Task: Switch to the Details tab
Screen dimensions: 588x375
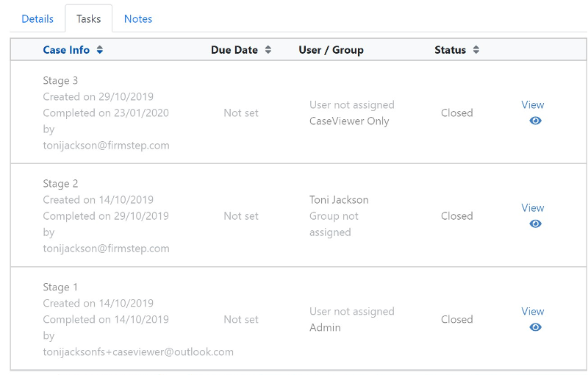Action: tap(37, 19)
